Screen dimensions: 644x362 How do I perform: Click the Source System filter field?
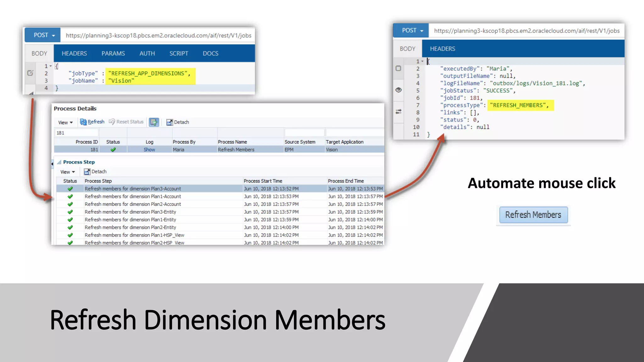point(304,133)
